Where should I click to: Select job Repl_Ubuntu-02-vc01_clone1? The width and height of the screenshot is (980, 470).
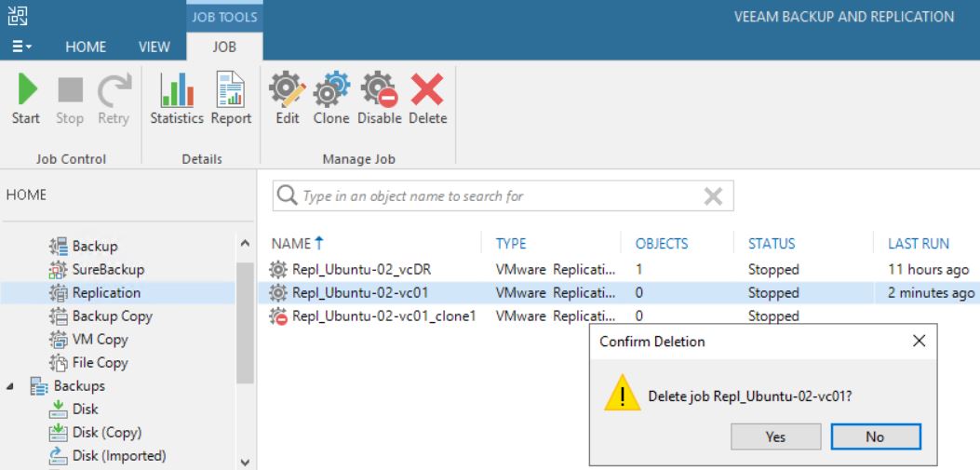click(x=383, y=316)
